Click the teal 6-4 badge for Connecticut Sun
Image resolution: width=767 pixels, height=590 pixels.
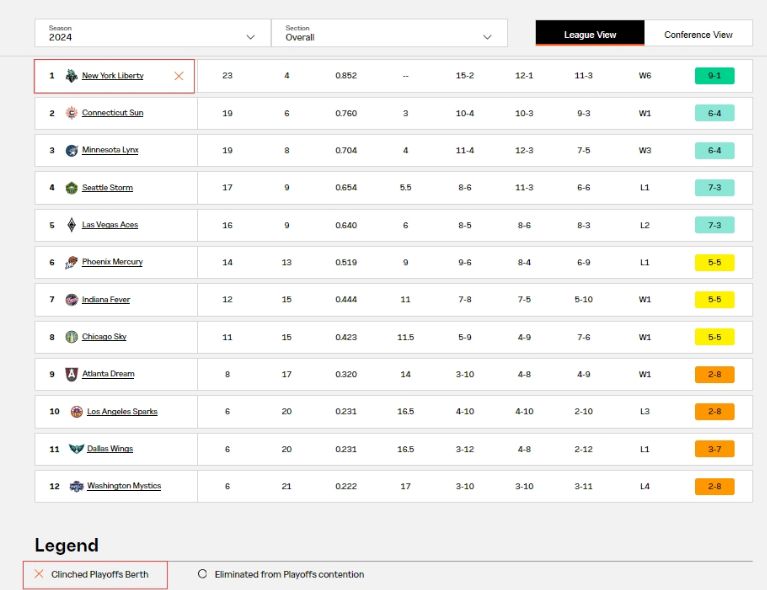[715, 113]
